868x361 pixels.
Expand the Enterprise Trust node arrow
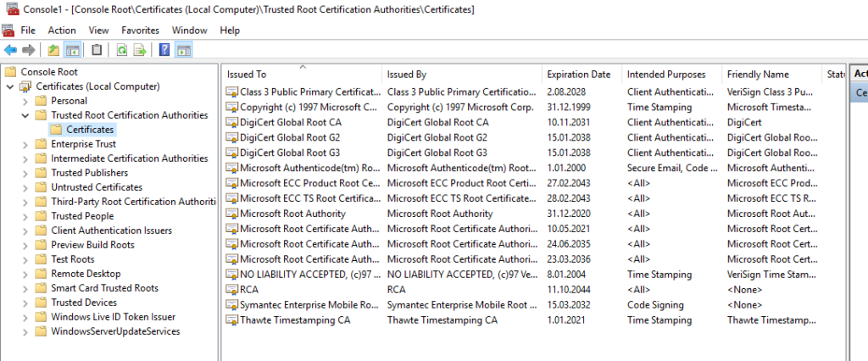click(25, 145)
